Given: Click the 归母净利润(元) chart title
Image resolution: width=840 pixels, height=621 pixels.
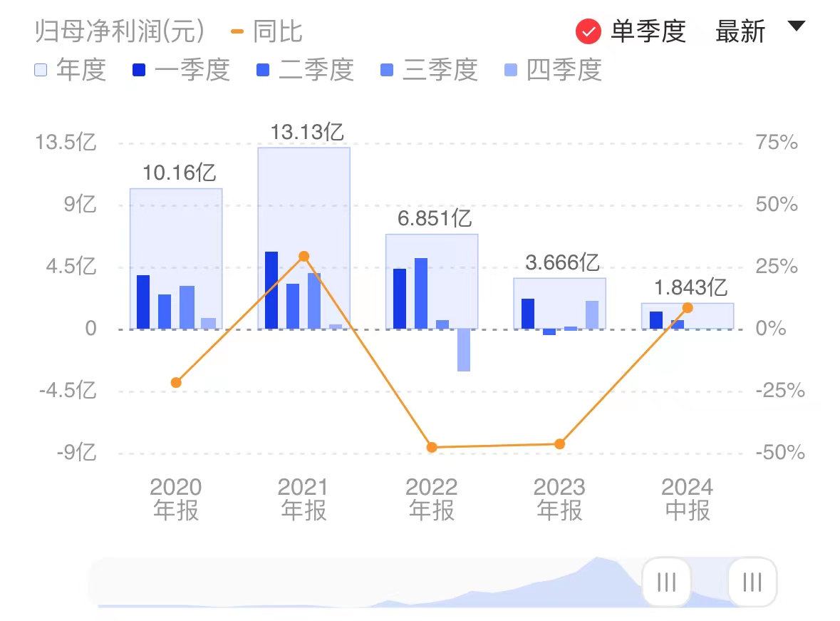Looking at the screenshot, I should [x=120, y=31].
